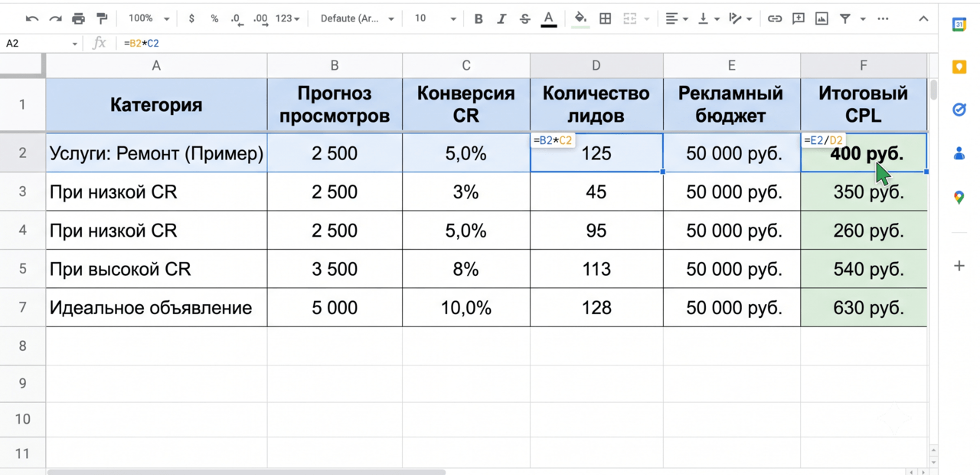Open the horizontal align dropdown
The image size is (980, 475).
coord(676,18)
